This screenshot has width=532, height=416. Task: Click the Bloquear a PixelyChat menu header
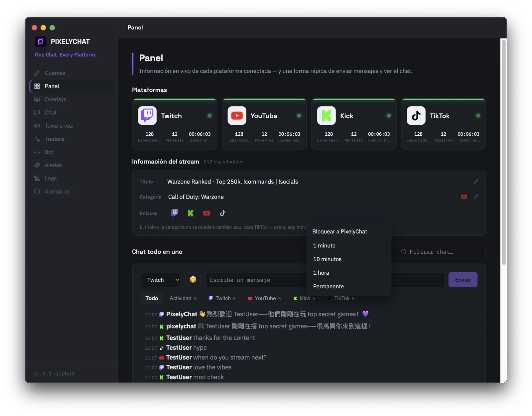coord(339,232)
